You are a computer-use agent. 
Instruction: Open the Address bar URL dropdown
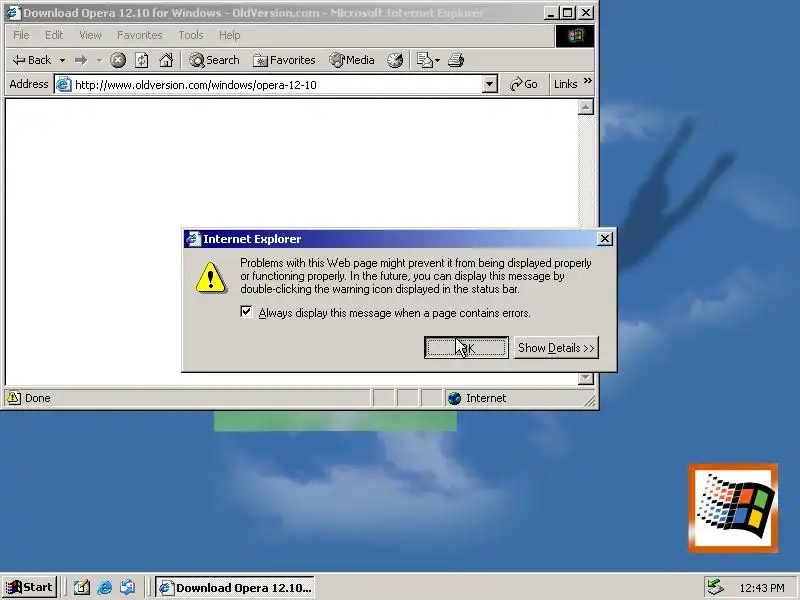tap(489, 84)
